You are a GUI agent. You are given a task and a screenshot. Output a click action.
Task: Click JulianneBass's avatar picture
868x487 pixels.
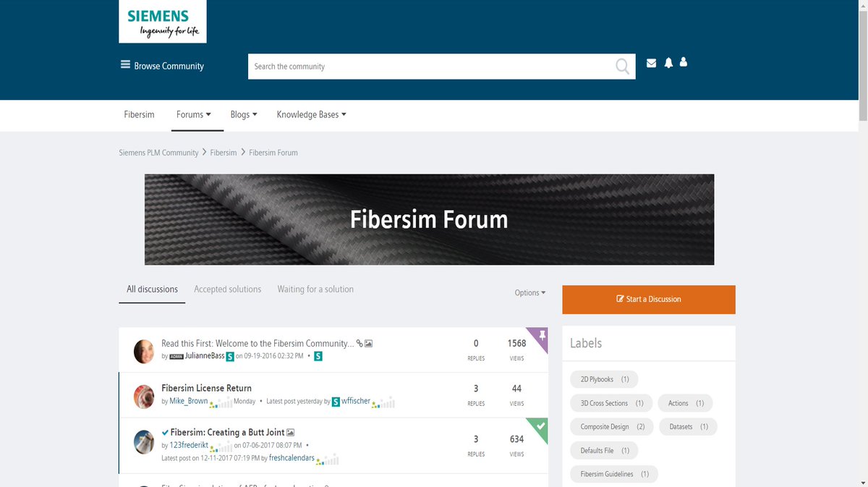coord(144,351)
